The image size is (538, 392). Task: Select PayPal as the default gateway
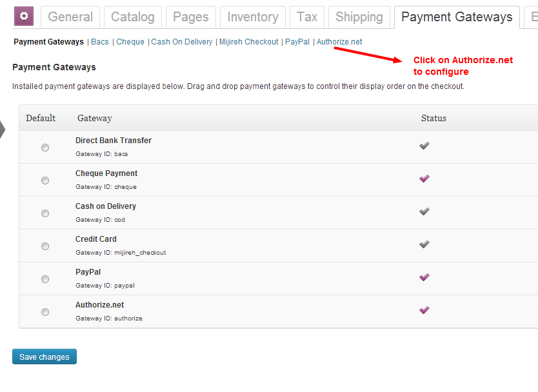pyautogui.click(x=45, y=279)
